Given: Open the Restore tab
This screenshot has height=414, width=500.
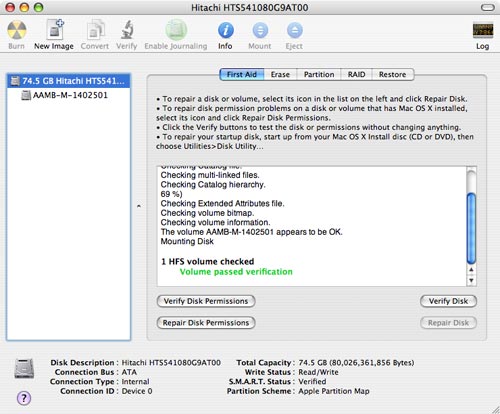Looking at the screenshot, I should click(x=393, y=74).
